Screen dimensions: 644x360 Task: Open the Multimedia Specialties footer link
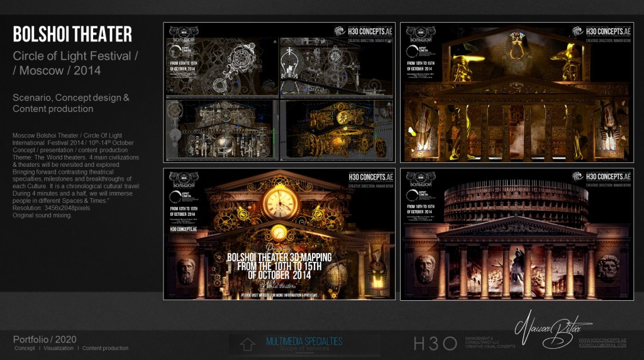point(304,341)
